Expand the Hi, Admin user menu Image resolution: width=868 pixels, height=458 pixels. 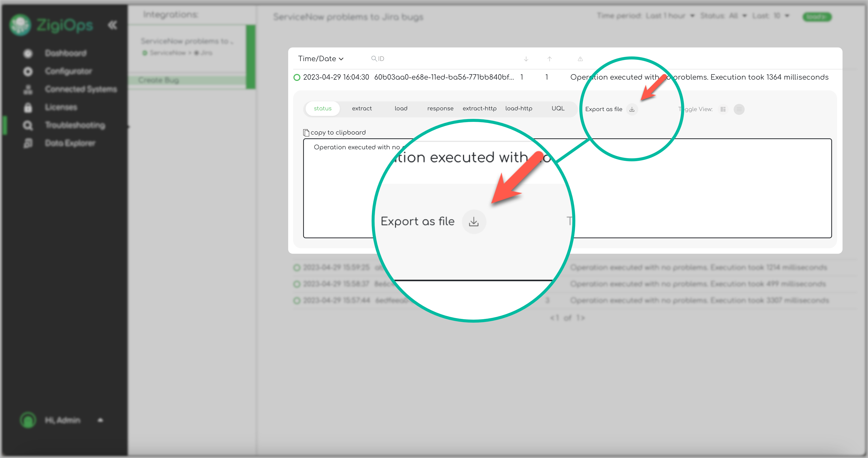[x=100, y=420]
